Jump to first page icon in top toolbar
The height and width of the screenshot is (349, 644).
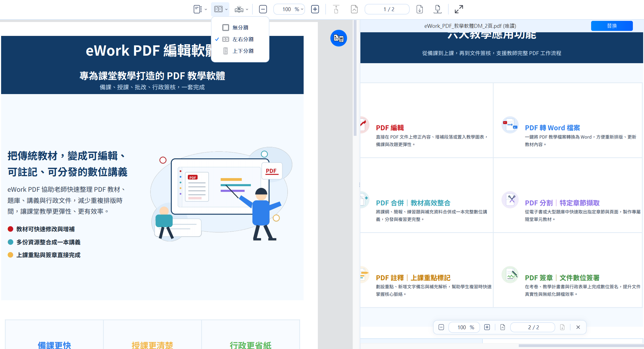click(336, 9)
